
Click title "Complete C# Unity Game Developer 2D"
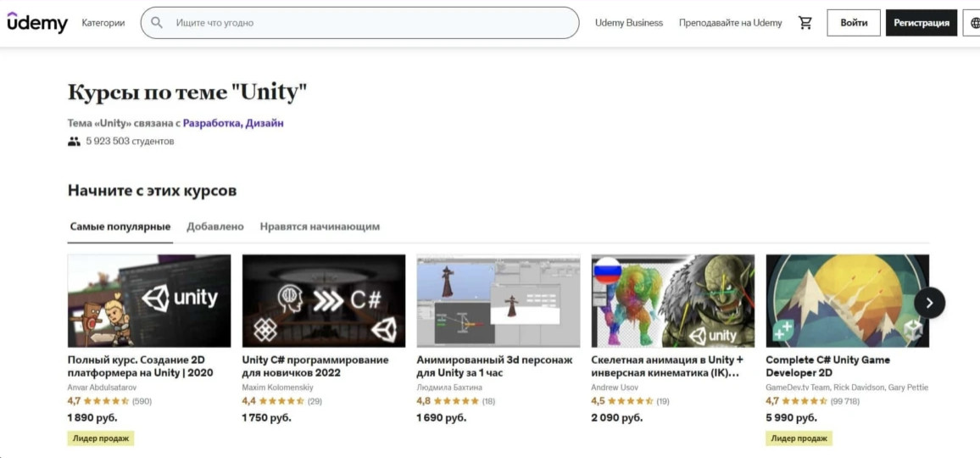[828, 366]
